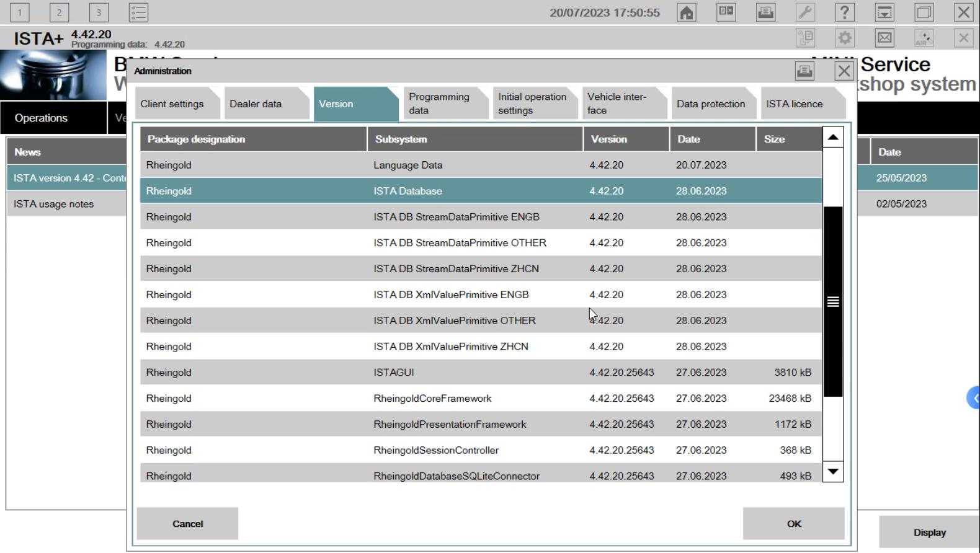Select the RheingoldCoreFramework row
The height and width of the screenshot is (553, 980).
point(481,399)
